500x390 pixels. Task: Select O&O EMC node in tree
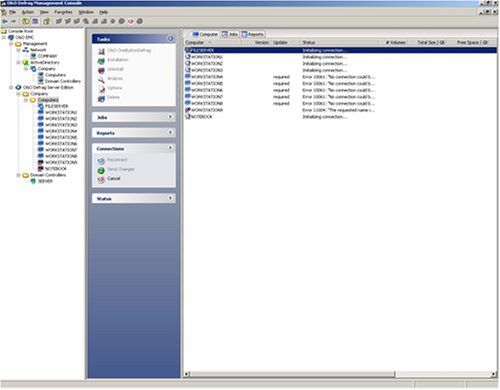(x=25, y=37)
